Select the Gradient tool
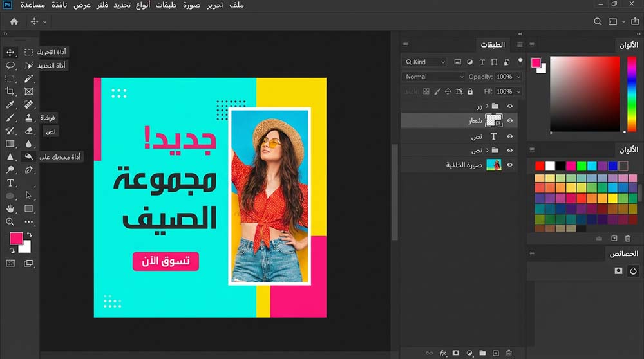Image resolution: width=644 pixels, height=359 pixels. 10,143
